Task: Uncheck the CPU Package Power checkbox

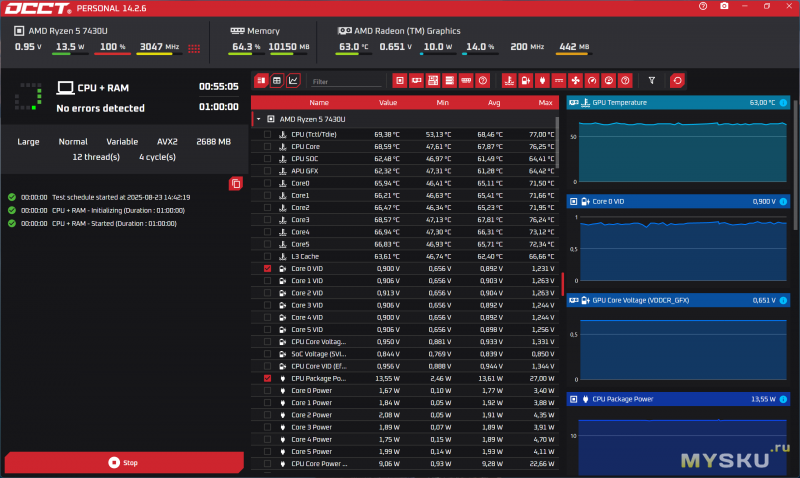Action: 267,379
